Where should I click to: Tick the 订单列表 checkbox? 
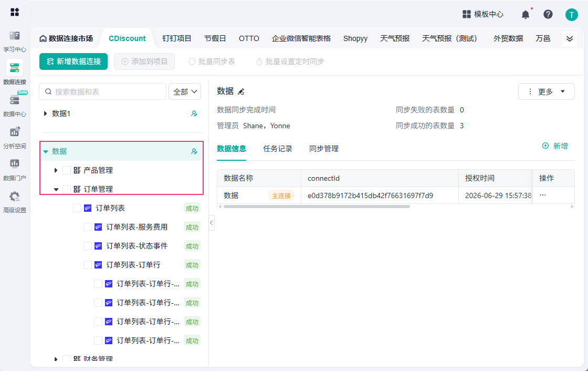click(x=77, y=208)
